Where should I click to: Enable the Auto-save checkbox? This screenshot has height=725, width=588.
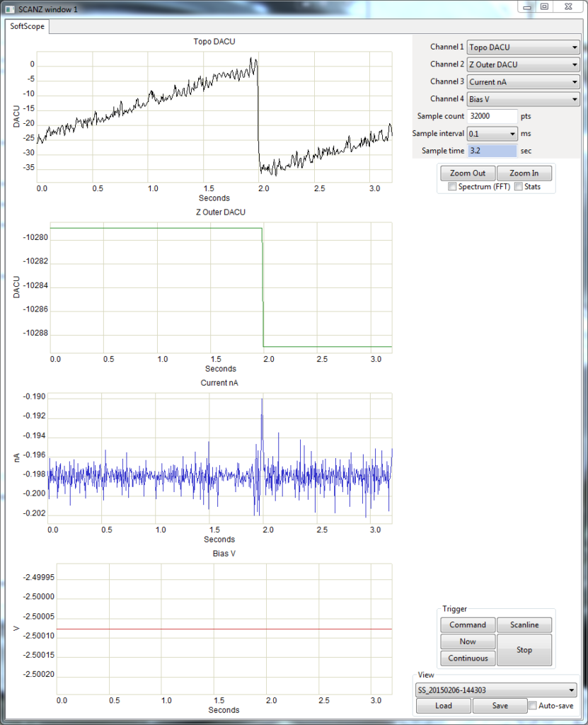pos(533,706)
